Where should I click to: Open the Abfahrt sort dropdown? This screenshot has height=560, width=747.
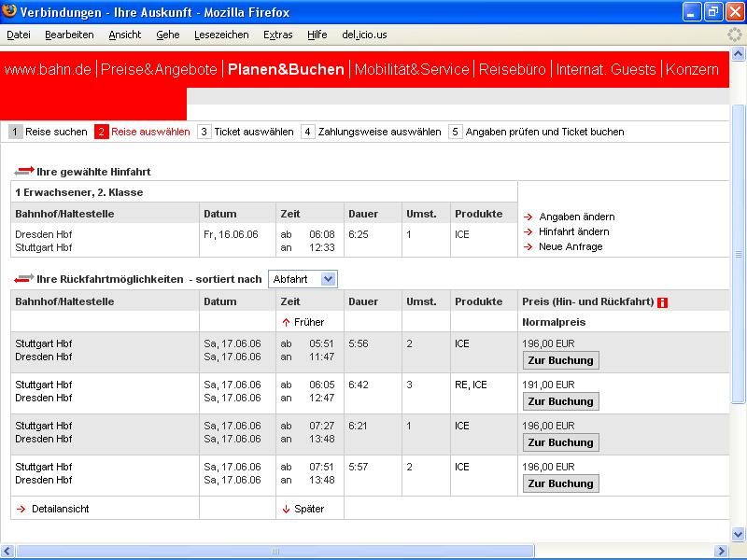pyautogui.click(x=303, y=279)
